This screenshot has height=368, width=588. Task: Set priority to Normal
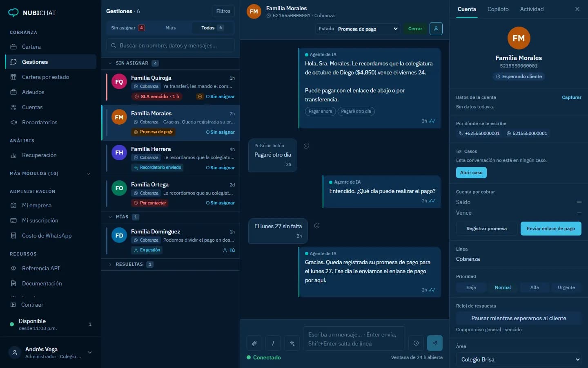pos(503,287)
